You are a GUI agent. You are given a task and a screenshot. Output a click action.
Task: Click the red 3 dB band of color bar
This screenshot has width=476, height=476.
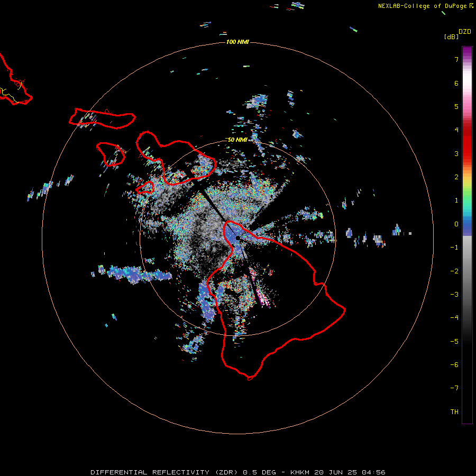tap(467, 152)
